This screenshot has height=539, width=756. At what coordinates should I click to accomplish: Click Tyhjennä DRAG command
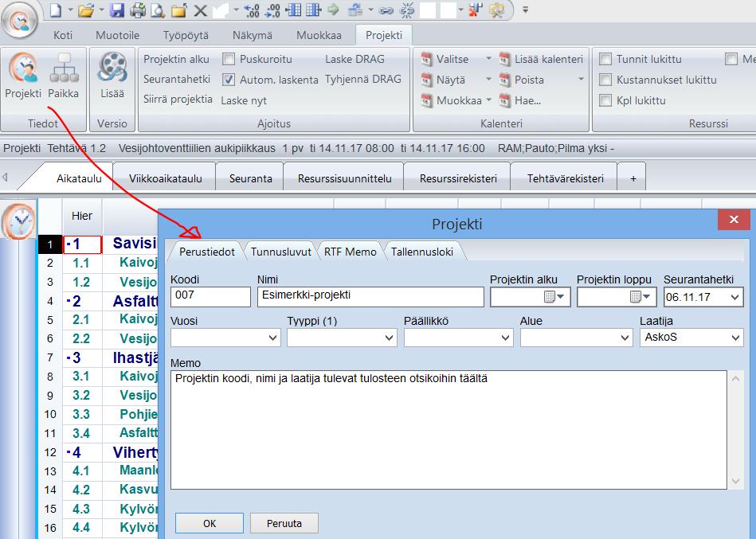coord(363,79)
